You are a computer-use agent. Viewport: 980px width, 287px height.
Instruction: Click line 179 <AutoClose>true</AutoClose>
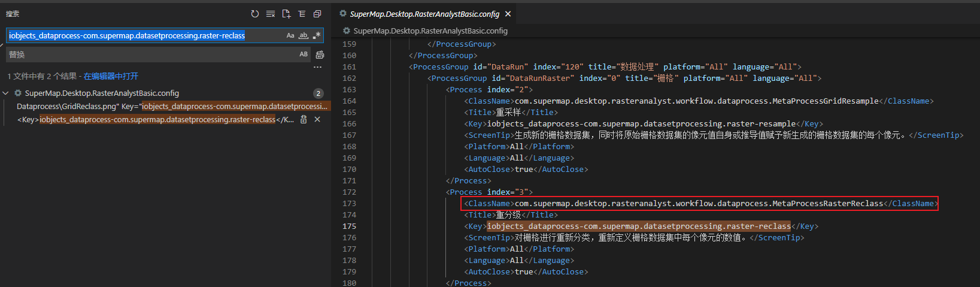526,271
